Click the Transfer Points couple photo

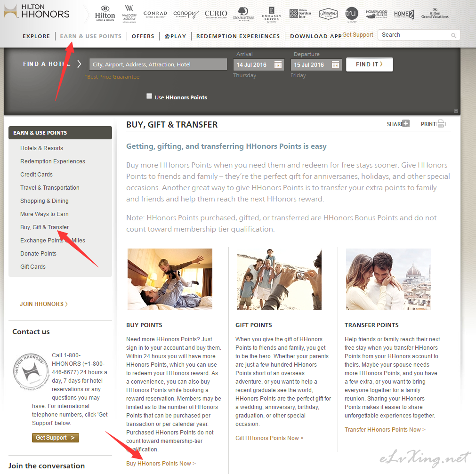[x=388, y=279]
